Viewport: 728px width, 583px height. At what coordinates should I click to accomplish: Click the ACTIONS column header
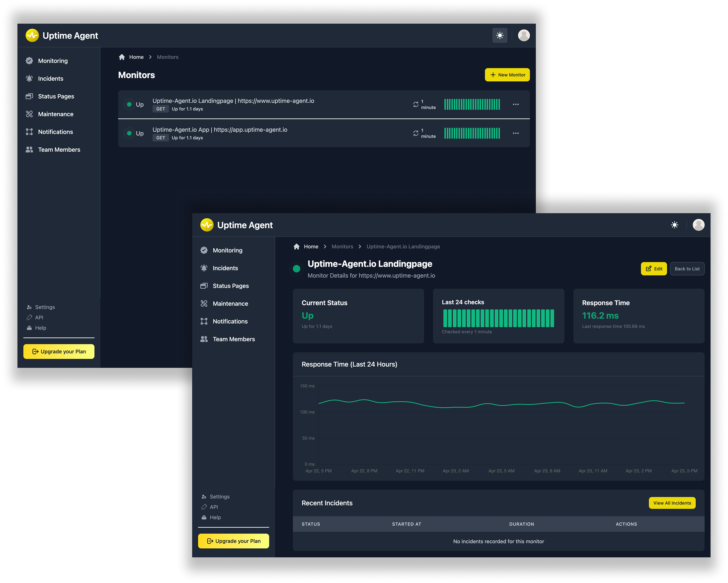point(626,524)
